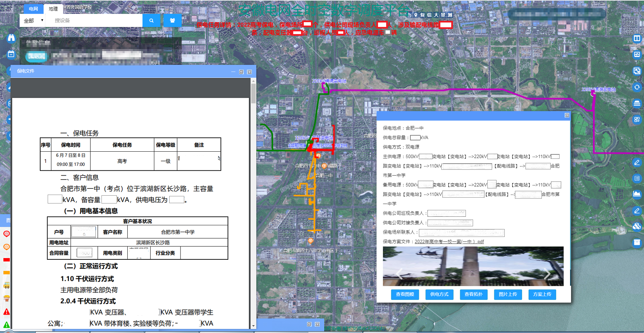
Task: Open the 全部 category dropdown
Action: (x=33, y=20)
